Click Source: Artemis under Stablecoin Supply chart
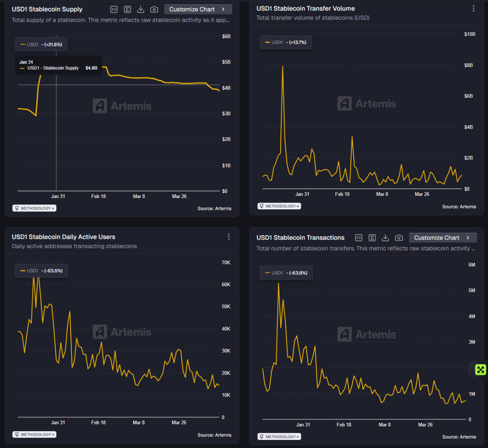Viewport: 488px width, 448px height. tap(214, 208)
